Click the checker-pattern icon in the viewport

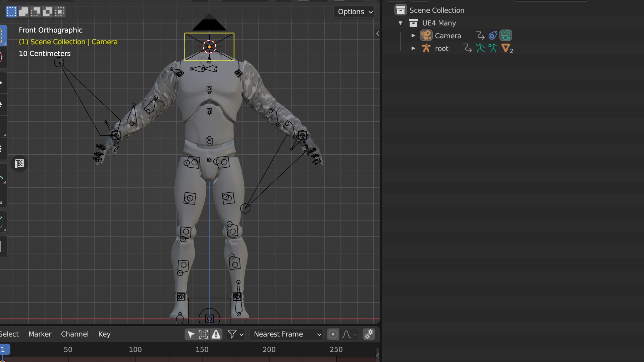pos(19,164)
